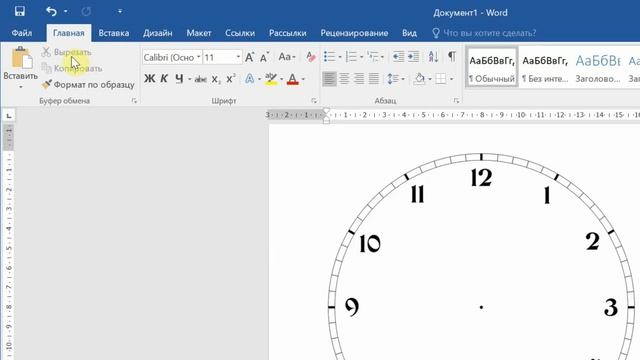This screenshot has height=360, width=640.
Task: Increase paragraph indent
Action: 413,57
